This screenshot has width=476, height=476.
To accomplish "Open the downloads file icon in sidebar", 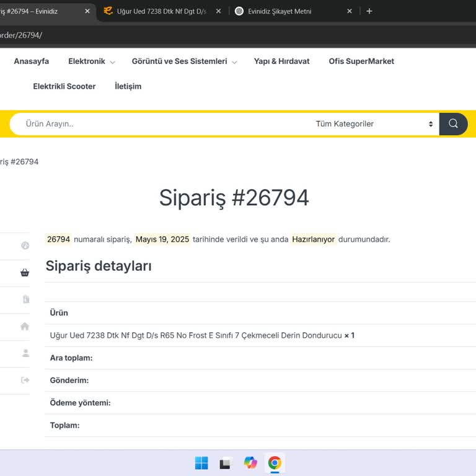I will [x=25, y=299].
